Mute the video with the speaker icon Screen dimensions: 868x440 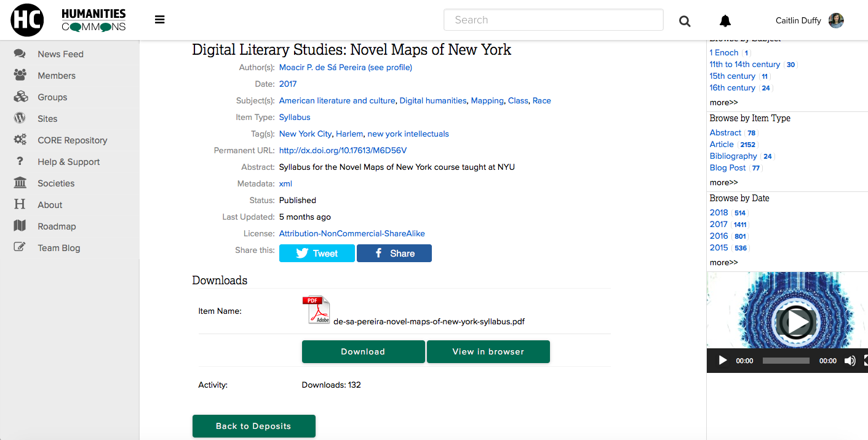(850, 361)
